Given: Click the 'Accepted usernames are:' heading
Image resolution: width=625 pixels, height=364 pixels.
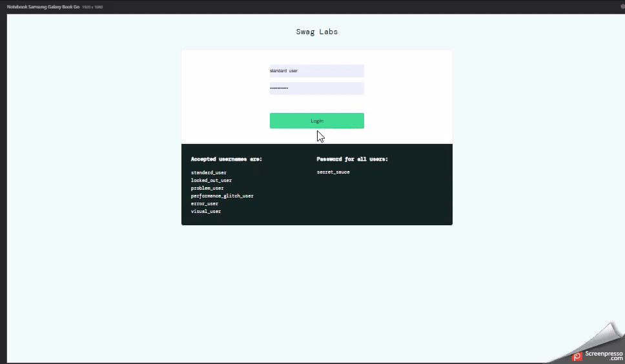Looking at the screenshot, I should point(227,159).
